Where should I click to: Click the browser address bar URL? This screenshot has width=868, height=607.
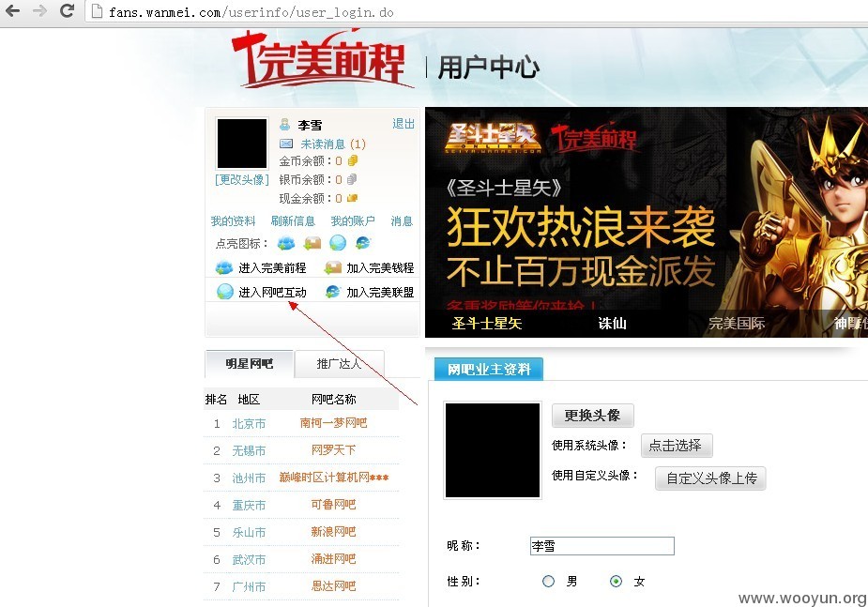(251, 11)
